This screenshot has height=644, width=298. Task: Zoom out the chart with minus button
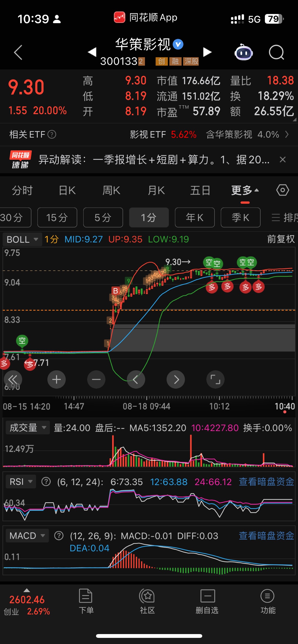[96, 379]
